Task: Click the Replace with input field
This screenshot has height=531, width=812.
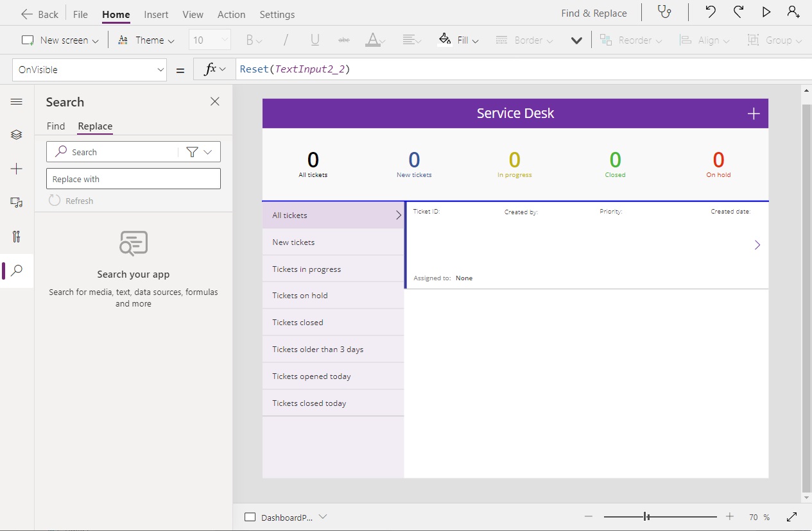Action: pyautogui.click(x=134, y=179)
